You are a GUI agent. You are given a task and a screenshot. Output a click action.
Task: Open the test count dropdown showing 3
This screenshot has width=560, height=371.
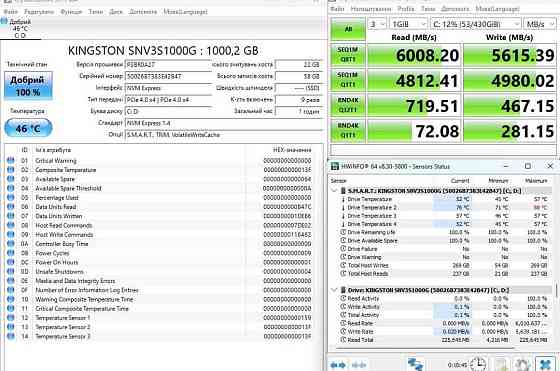[x=377, y=24]
